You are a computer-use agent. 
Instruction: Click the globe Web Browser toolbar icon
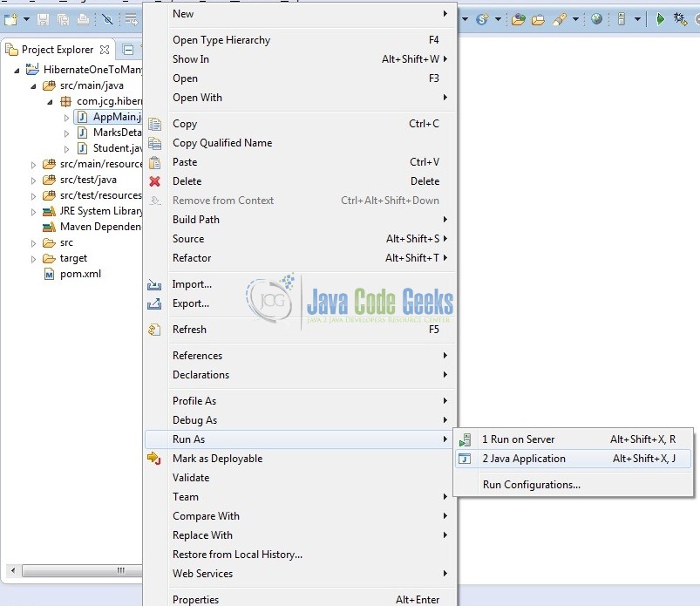596,19
